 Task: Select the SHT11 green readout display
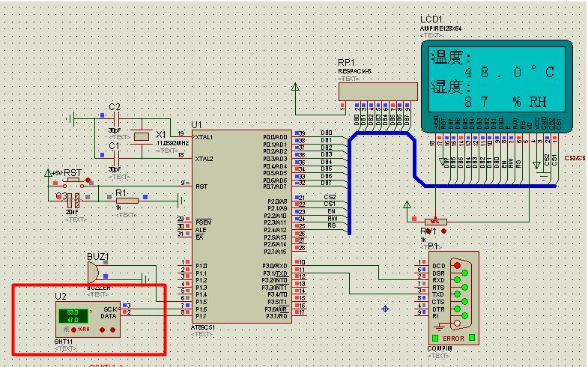pyautogui.click(x=73, y=315)
